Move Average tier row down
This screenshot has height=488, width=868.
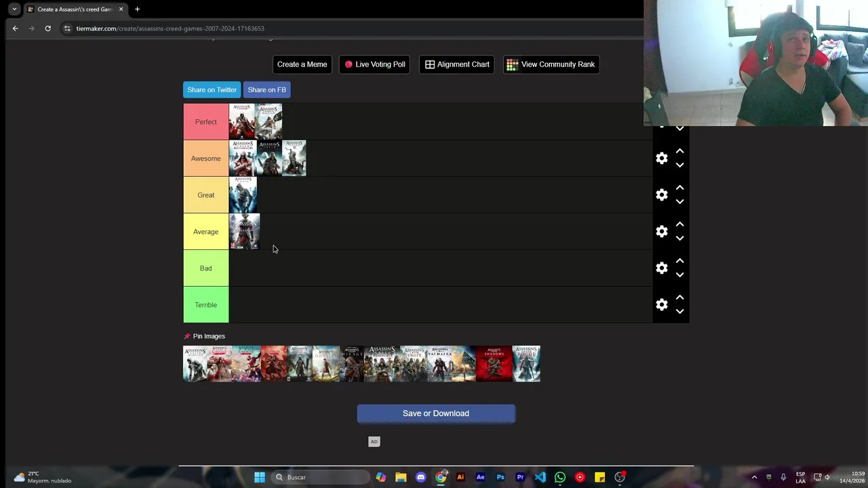pos(679,239)
